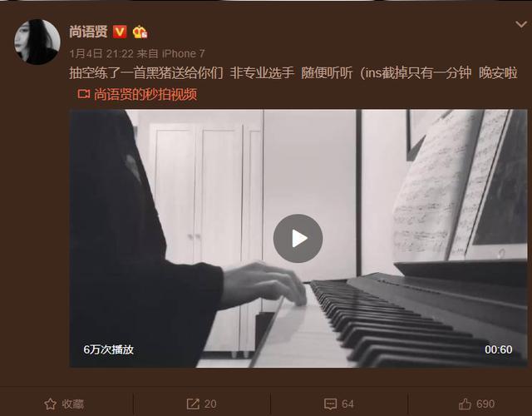This screenshot has width=532, height=416.
Task: Click the orange V verification badge
Action: point(120,32)
